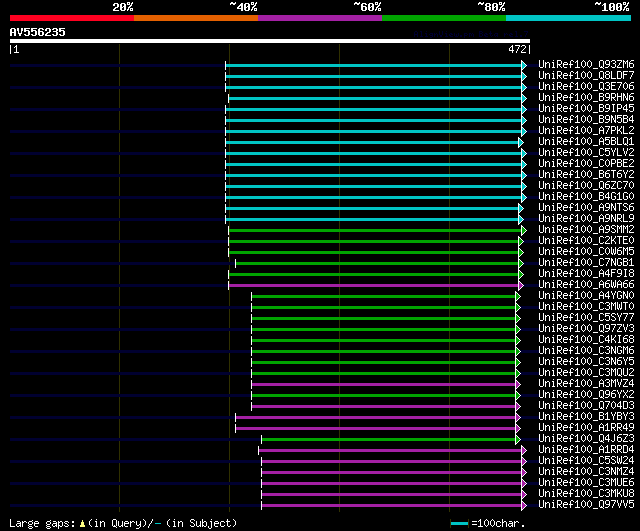Select the UniRef100_A9NRL9 text

(586, 219)
